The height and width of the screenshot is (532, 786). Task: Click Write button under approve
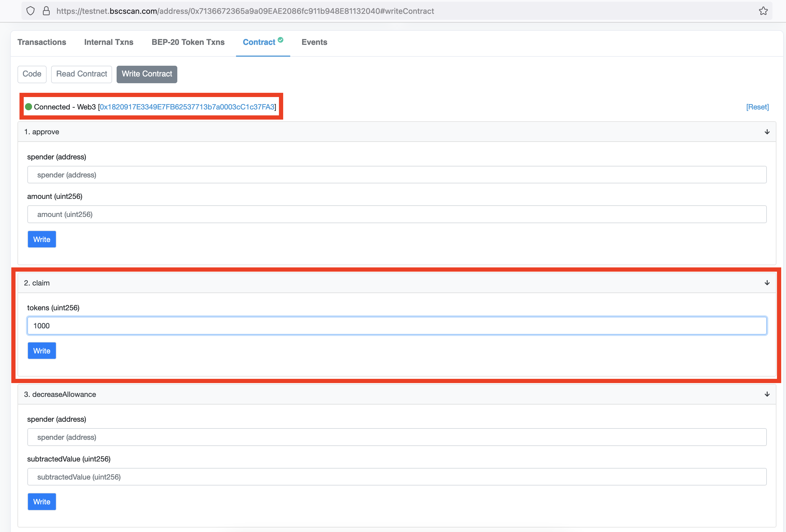pos(42,239)
